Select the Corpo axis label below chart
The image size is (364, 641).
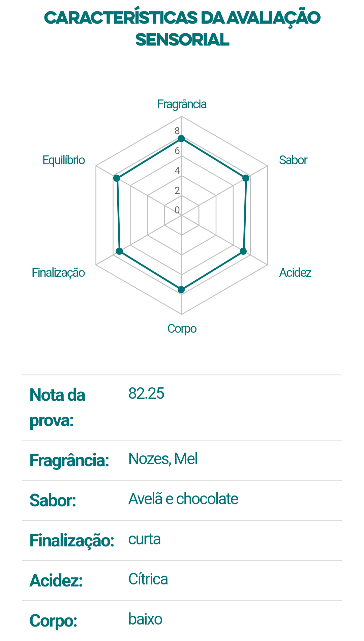click(x=182, y=329)
